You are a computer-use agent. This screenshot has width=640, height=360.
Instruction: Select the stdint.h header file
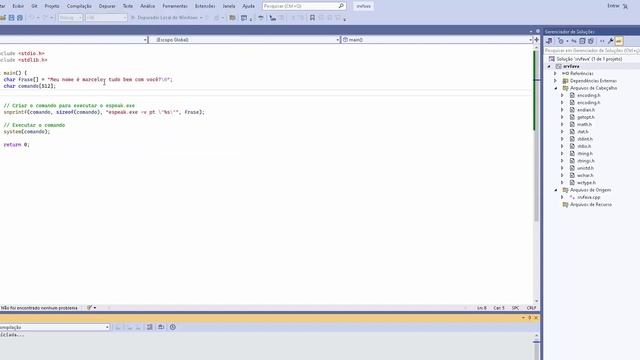point(584,139)
